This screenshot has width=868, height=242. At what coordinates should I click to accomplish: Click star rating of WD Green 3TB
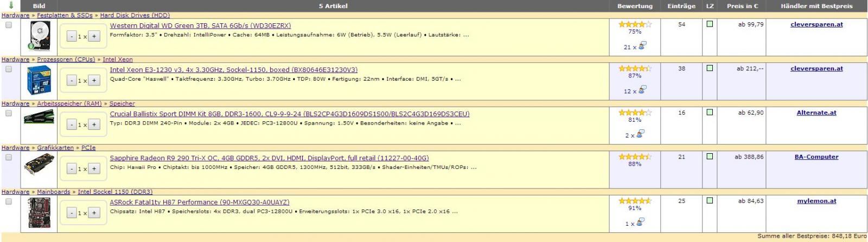click(635, 24)
